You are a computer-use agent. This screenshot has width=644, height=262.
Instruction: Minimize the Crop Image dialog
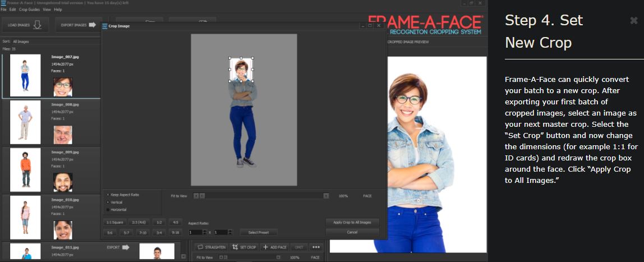point(362,25)
